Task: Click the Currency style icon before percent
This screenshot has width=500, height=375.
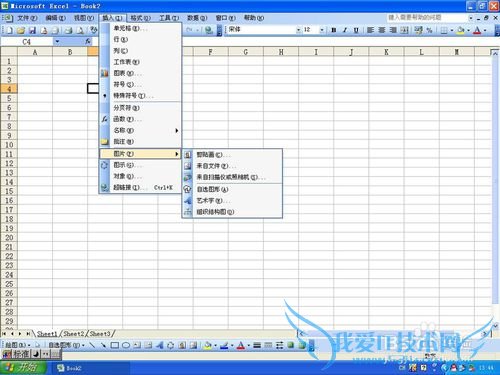Action: (418, 30)
